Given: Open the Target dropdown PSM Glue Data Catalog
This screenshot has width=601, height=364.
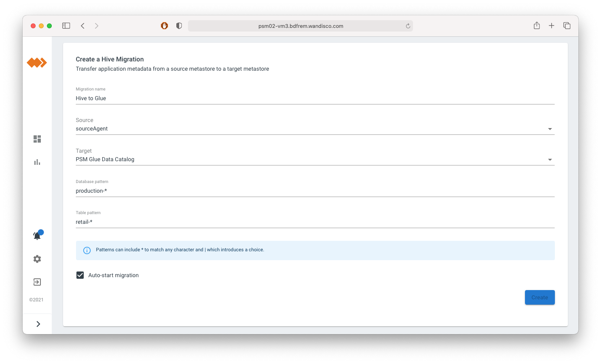Looking at the screenshot, I should pos(315,160).
